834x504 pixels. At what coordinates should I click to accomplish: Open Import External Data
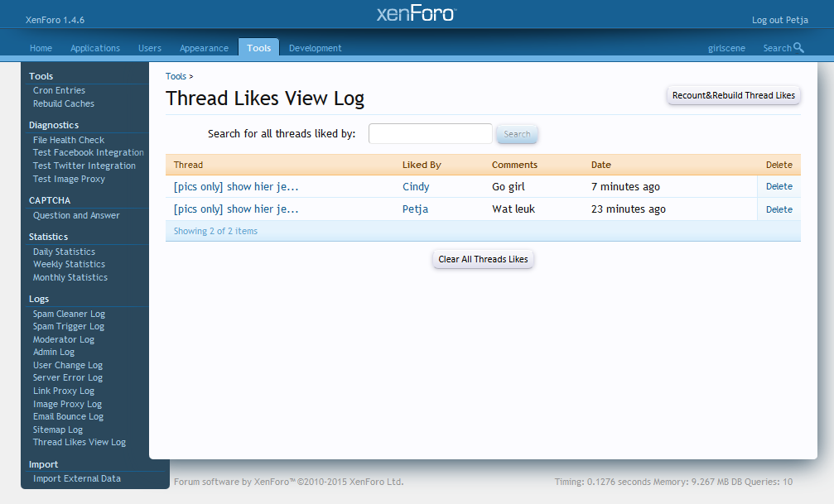76,478
